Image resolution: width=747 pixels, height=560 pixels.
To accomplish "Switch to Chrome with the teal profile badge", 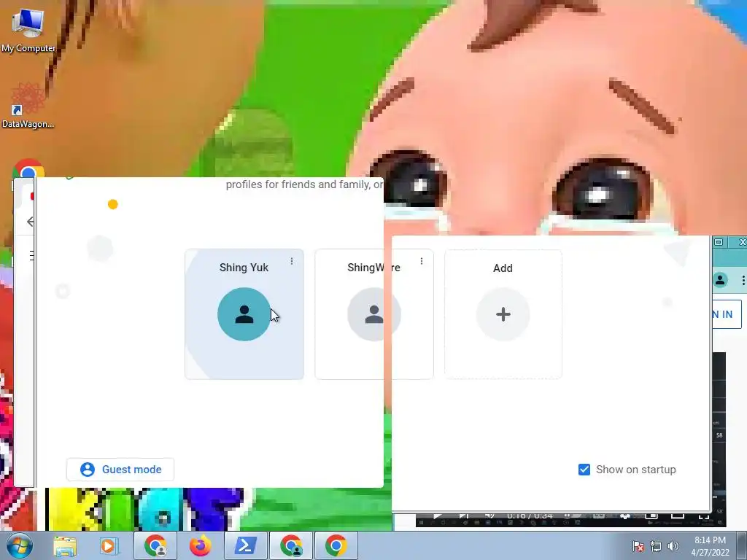I will tap(291, 545).
